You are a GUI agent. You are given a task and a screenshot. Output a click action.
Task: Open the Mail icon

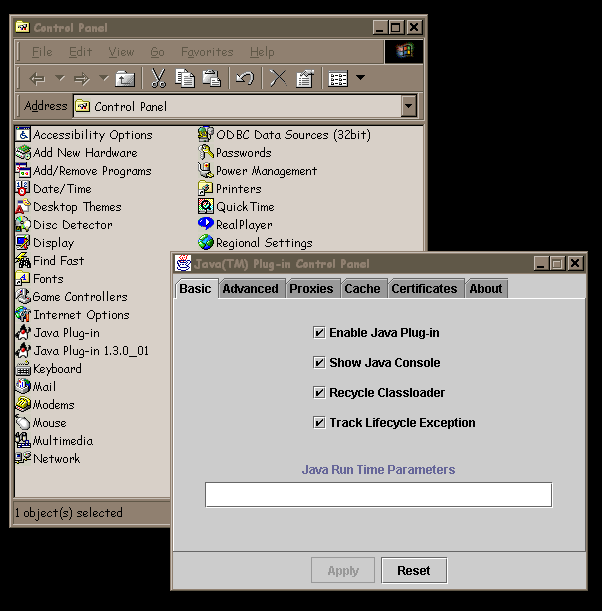23,386
